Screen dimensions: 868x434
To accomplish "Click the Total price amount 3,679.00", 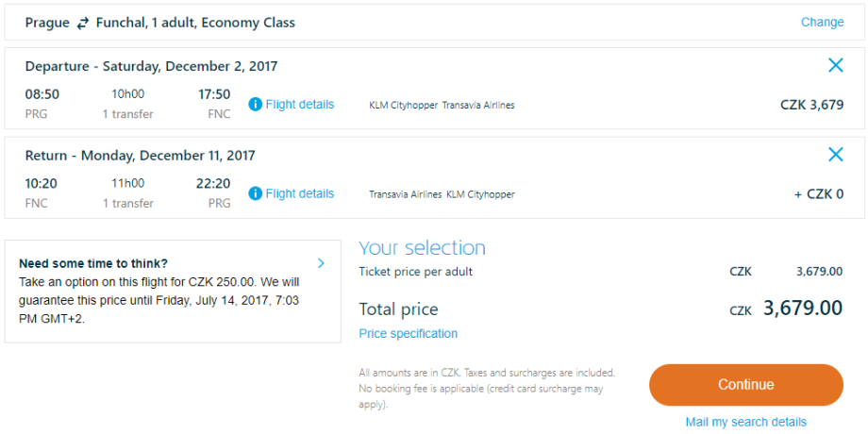I will [802, 309].
